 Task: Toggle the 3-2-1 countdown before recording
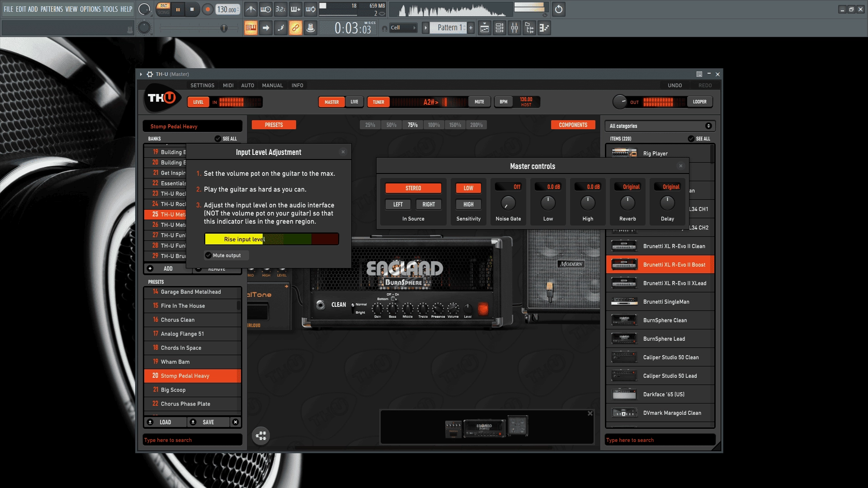[281, 9]
